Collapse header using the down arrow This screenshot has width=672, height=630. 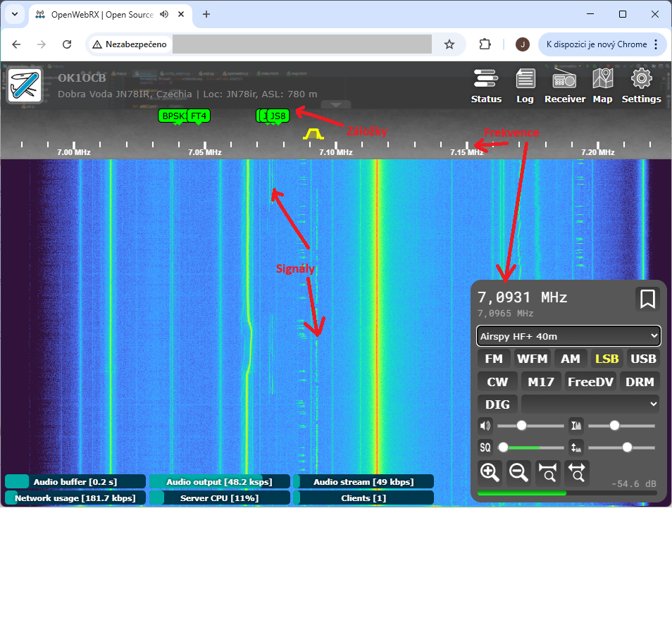tap(336, 104)
